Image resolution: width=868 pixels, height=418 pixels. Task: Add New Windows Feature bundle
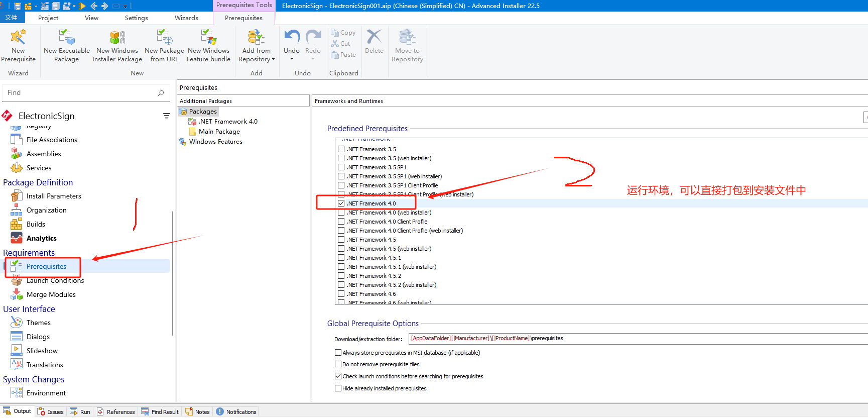click(x=208, y=46)
